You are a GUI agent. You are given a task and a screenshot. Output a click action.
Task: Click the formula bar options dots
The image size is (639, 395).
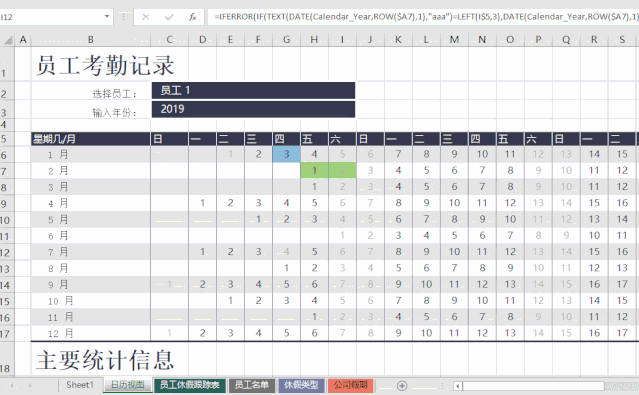(x=123, y=17)
